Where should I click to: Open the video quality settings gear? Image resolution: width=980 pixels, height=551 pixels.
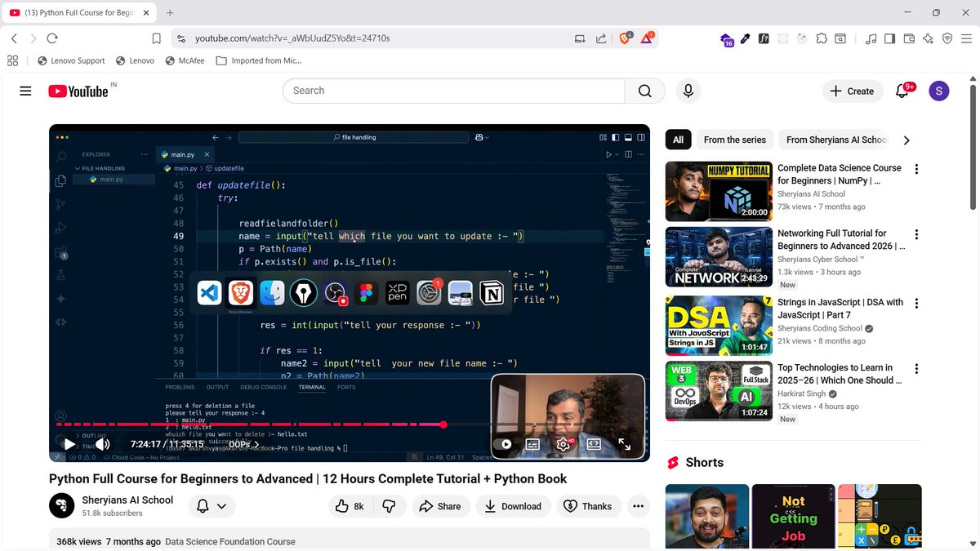563,444
